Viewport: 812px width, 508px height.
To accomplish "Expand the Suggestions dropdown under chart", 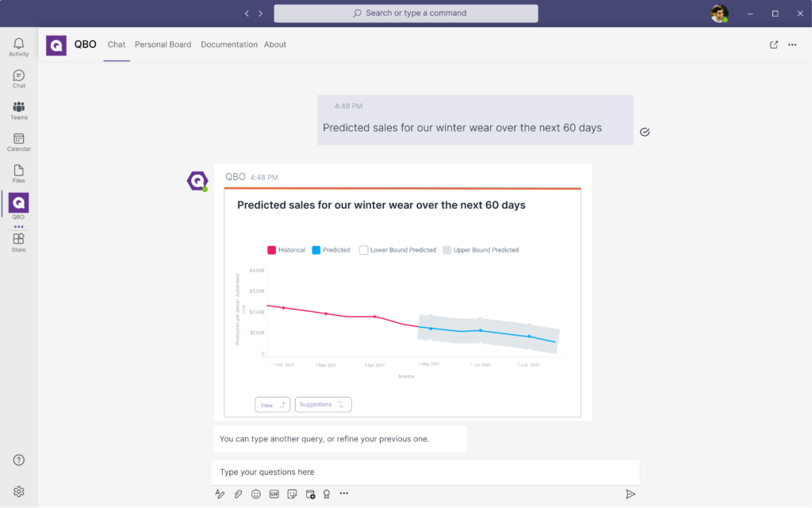I will (x=323, y=405).
